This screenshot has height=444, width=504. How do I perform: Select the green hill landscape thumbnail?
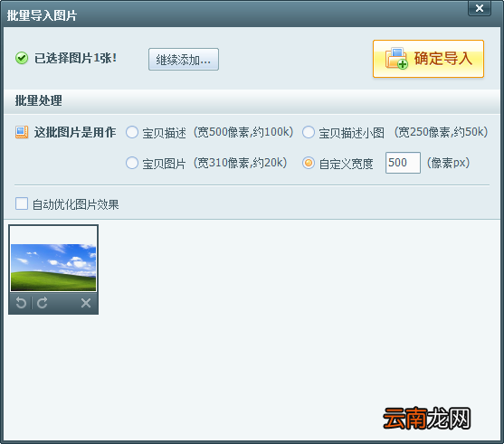tap(53, 268)
